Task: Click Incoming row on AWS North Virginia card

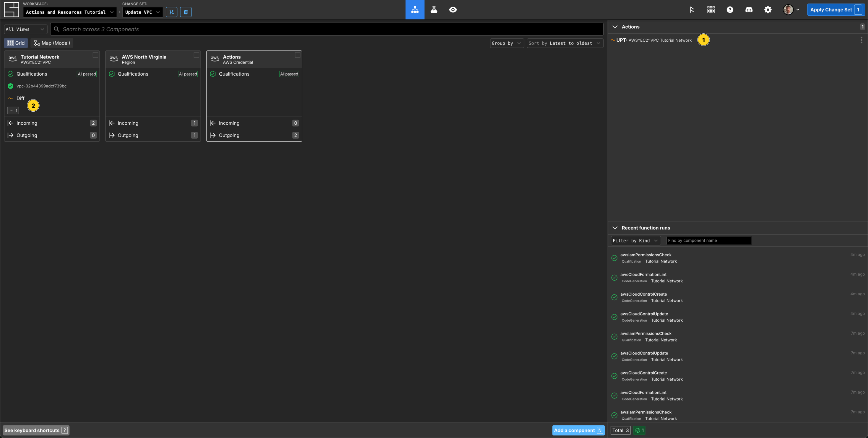Action: (153, 123)
